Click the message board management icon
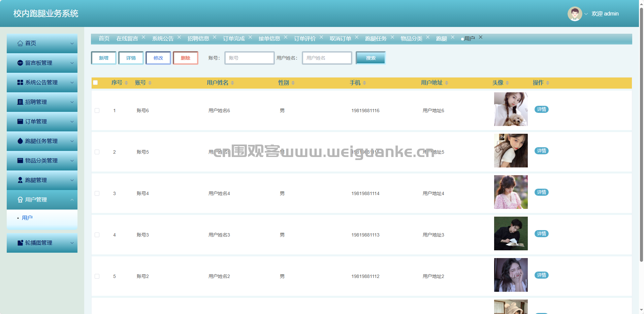Viewport: 644px width, 314px height. (20, 63)
